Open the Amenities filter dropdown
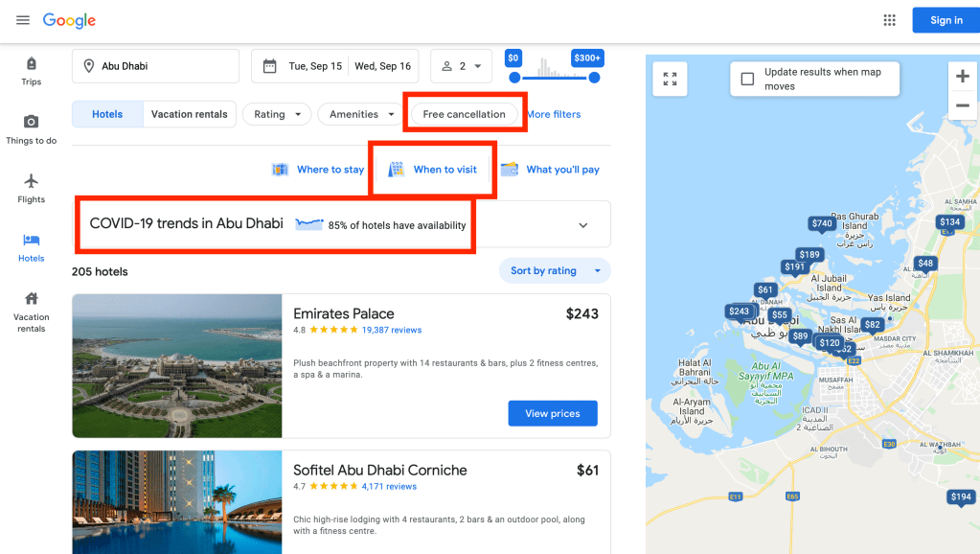 tap(362, 114)
